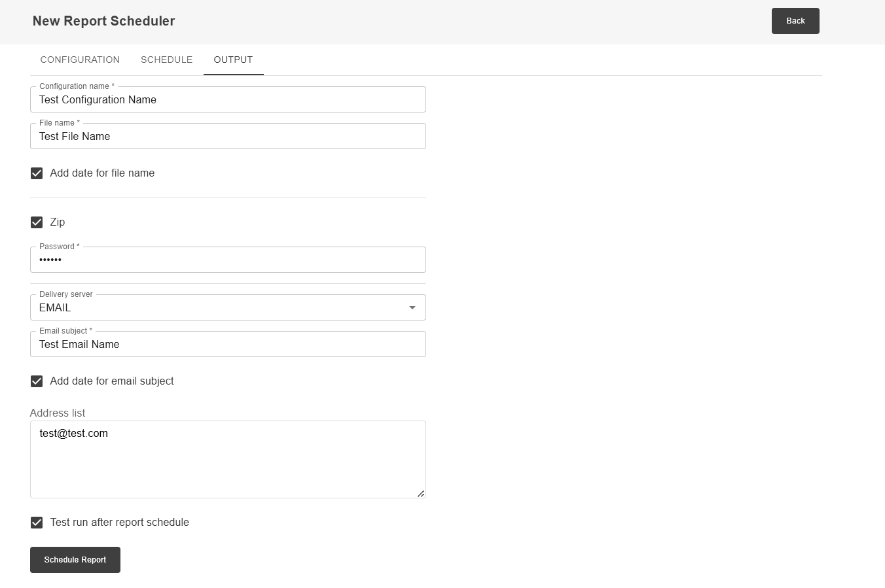The image size is (885, 588).
Task: Disable the Add date for email subject checkbox
Action: 37,381
